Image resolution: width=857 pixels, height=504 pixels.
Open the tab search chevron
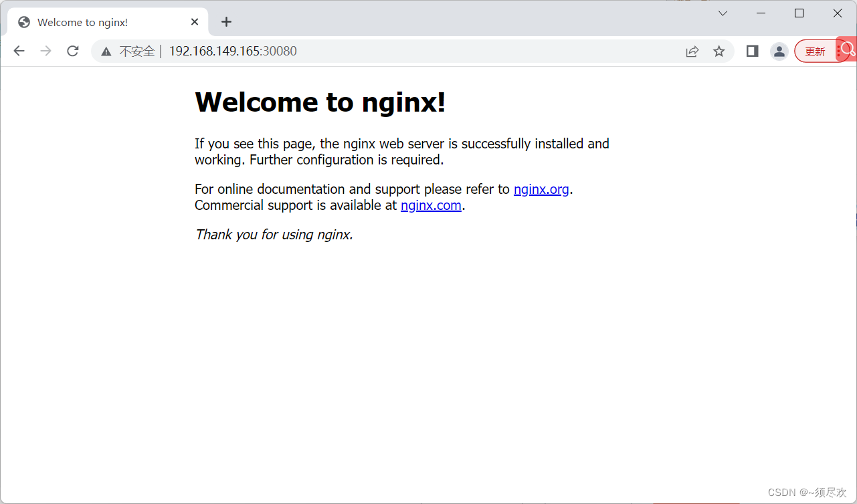tap(723, 13)
